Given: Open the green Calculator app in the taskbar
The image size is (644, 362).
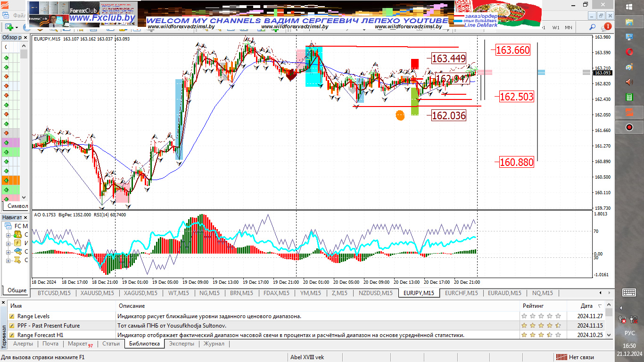Looking at the screenshot, I should (629, 97).
